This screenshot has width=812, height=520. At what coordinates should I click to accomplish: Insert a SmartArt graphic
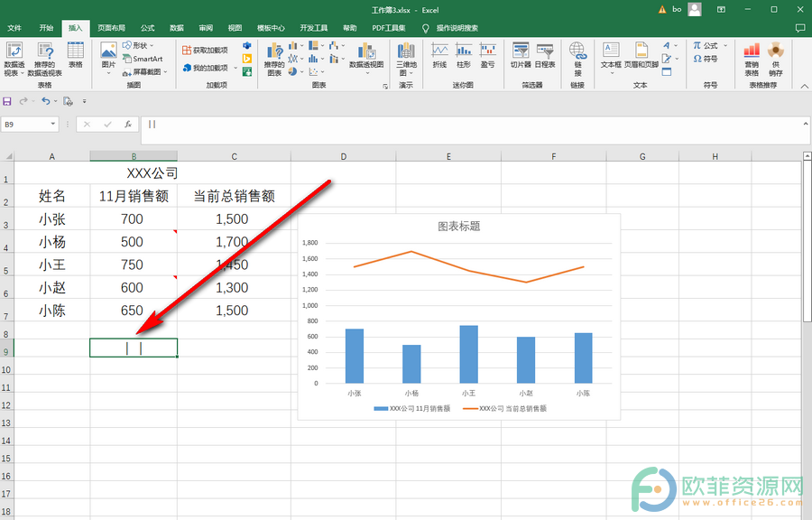(143, 59)
